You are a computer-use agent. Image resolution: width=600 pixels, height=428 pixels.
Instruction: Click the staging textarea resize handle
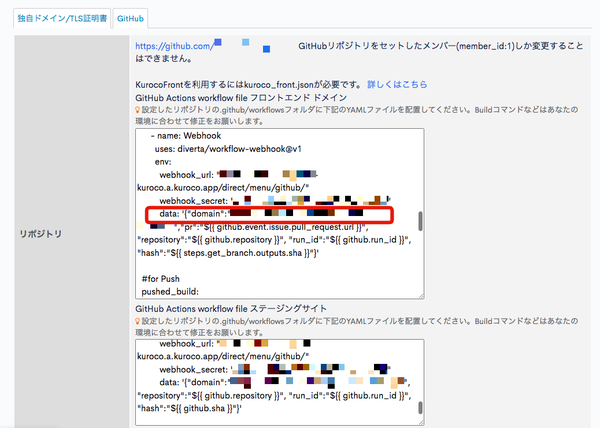(421, 422)
